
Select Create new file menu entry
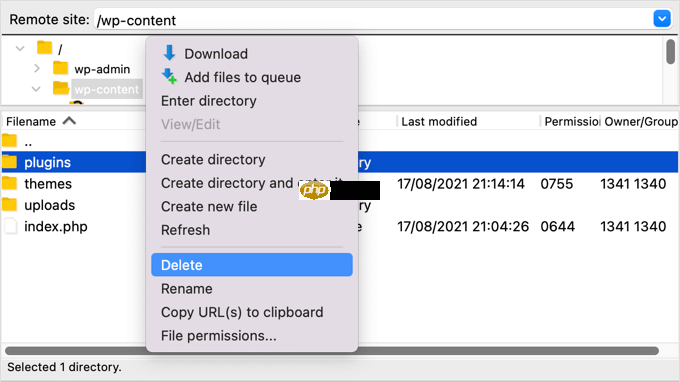(x=209, y=206)
